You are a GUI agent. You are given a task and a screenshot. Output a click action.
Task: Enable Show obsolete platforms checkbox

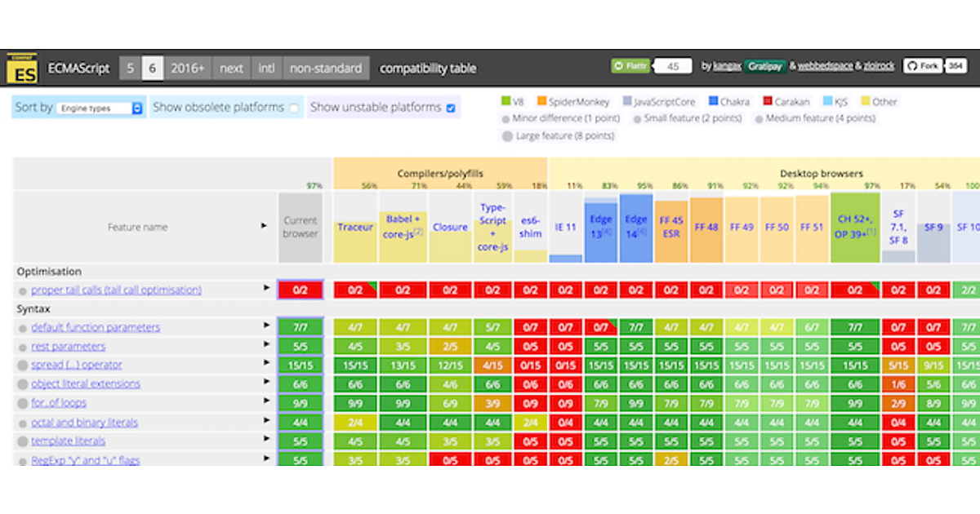coord(294,108)
